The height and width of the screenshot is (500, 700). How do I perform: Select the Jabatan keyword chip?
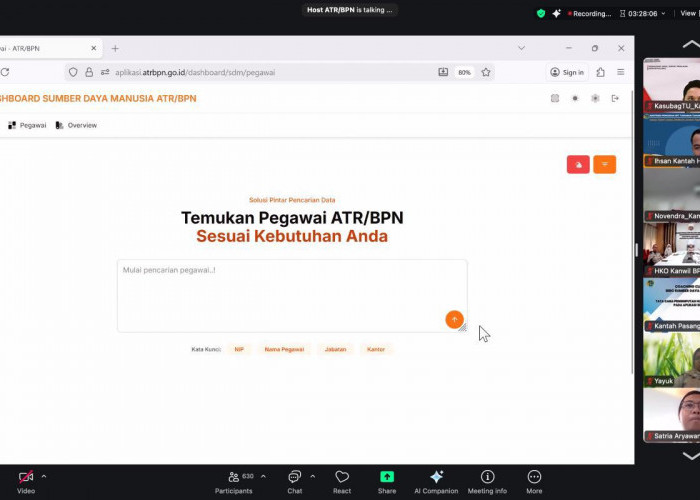[335, 349]
